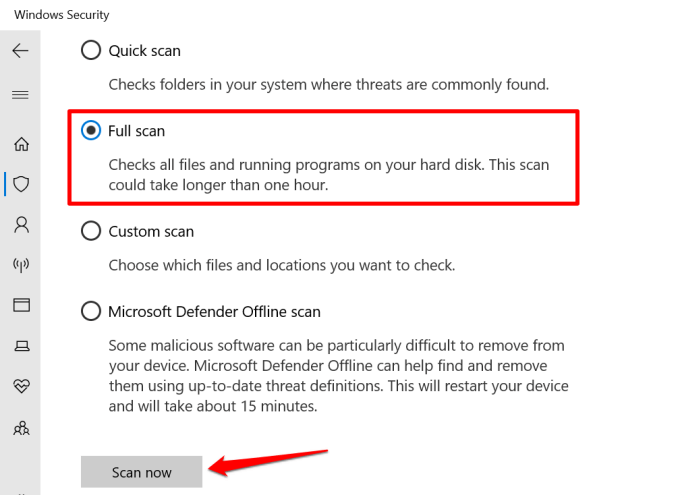680x495 pixels.
Task: Click the Full scan description text
Action: coord(329,174)
